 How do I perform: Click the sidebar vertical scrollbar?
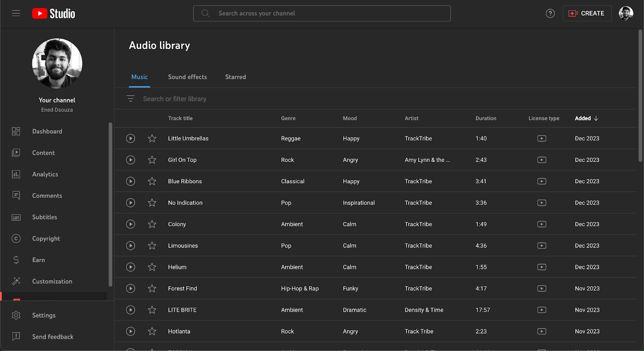pos(110,204)
